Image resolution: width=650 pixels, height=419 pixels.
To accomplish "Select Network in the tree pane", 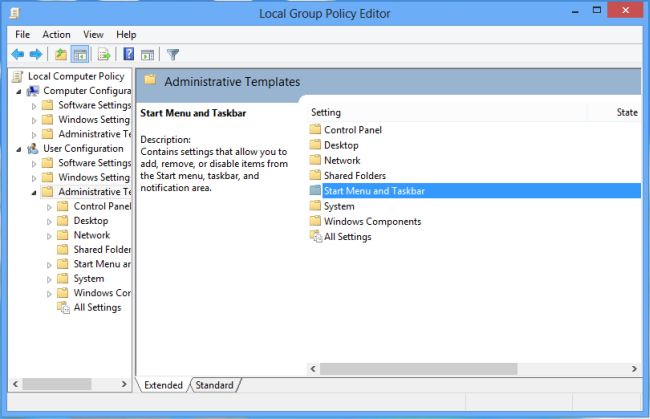I will coord(92,235).
